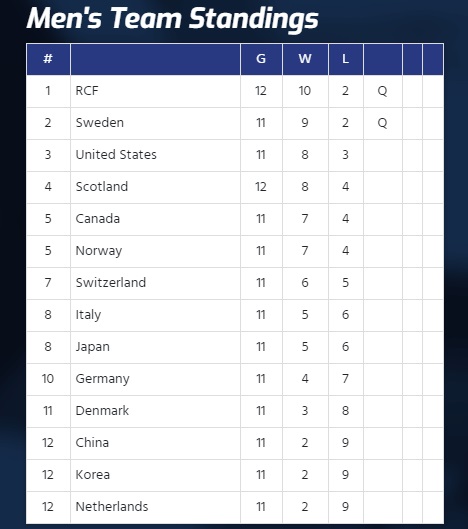The width and height of the screenshot is (468, 529).
Task: Click the # rank column header
Action: coord(48,59)
